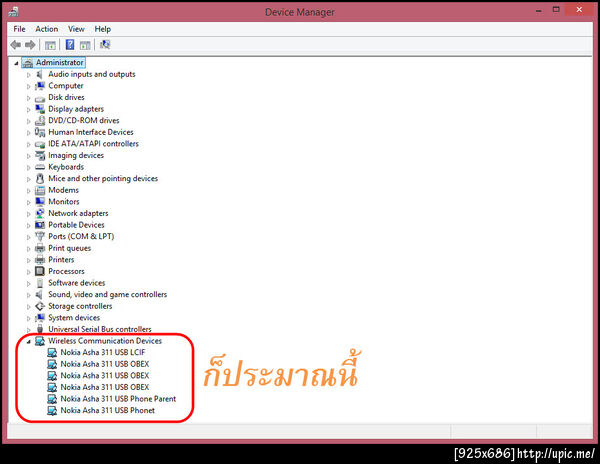
Task: Select the Processors category label
Action: [x=66, y=271]
